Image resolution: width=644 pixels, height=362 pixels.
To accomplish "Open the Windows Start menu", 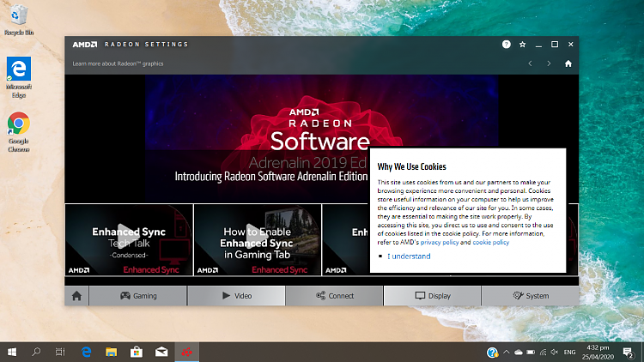I will 12,353.
